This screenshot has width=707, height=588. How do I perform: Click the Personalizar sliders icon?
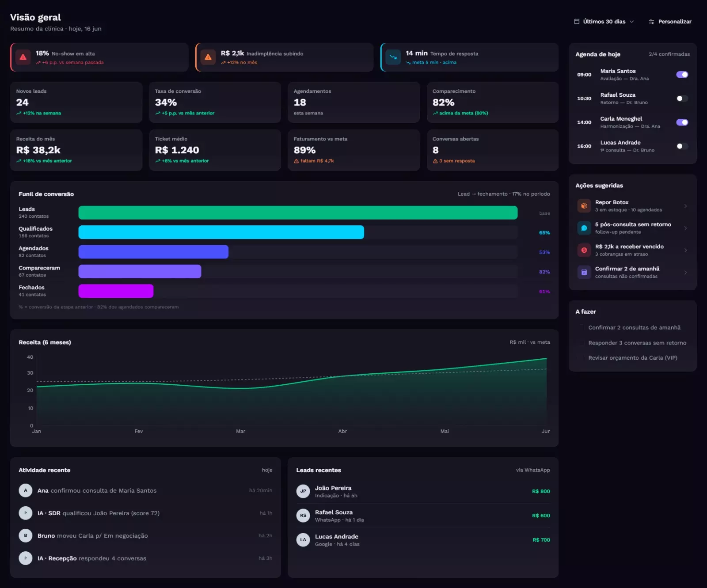(651, 22)
